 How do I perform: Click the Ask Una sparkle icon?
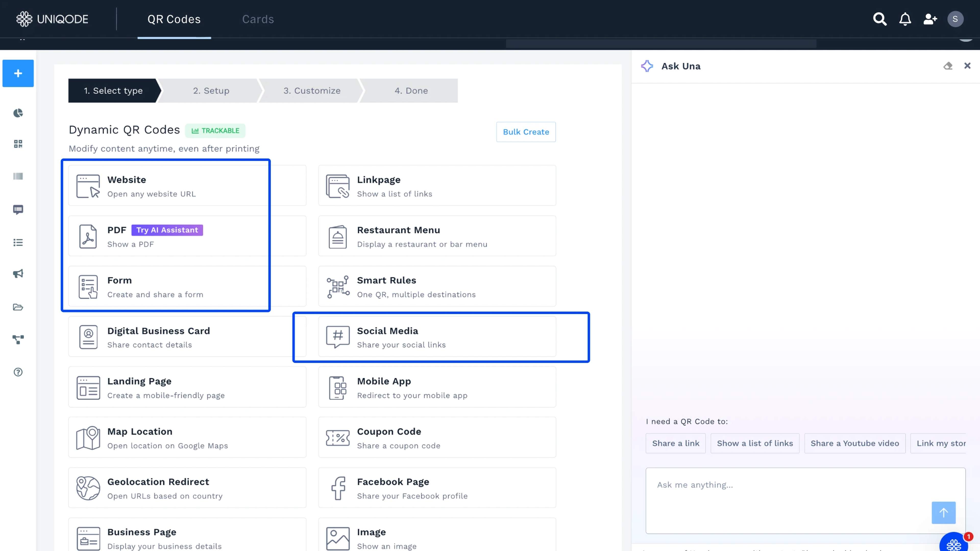647,66
